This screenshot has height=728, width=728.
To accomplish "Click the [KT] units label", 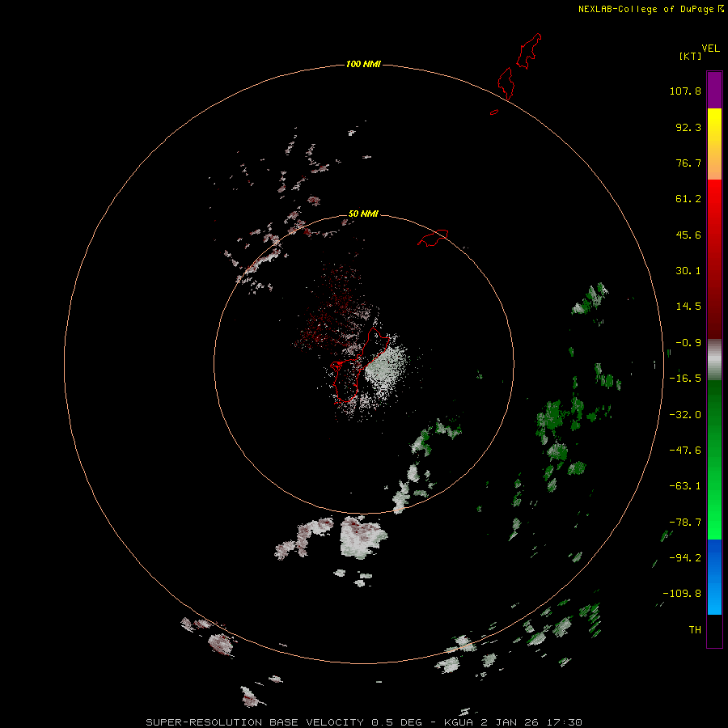I will pyautogui.click(x=690, y=56).
